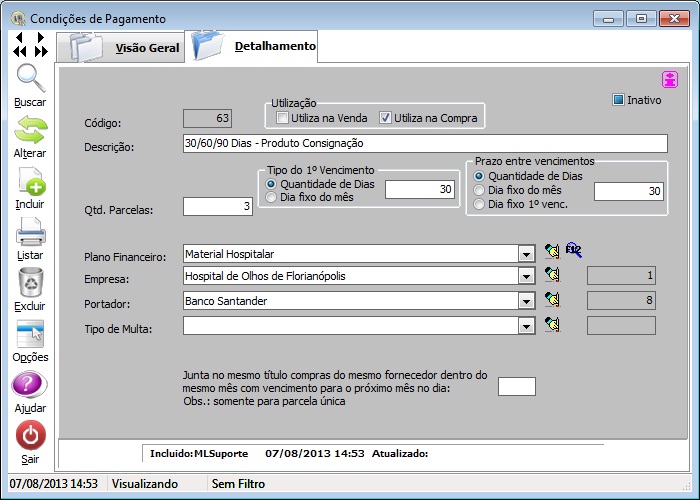The width and height of the screenshot is (700, 500).
Task: Click the Alterar green arrows icon
Action: click(x=30, y=130)
